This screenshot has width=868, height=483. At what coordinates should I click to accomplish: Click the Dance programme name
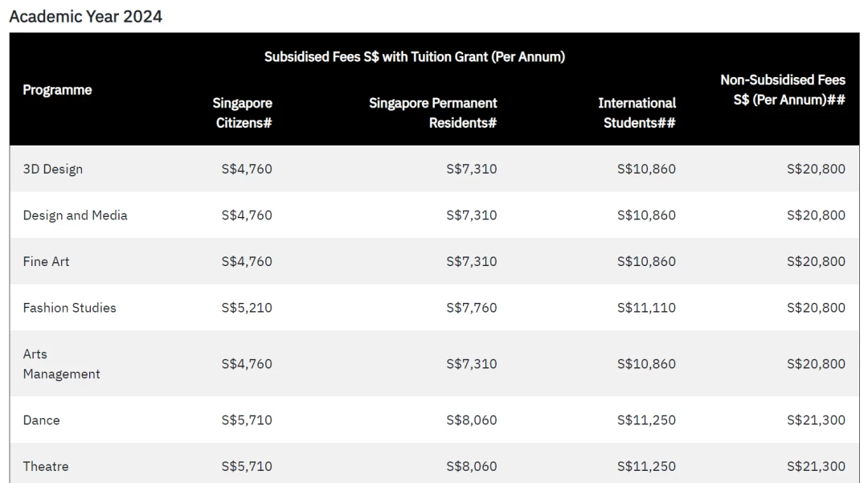[x=41, y=420]
